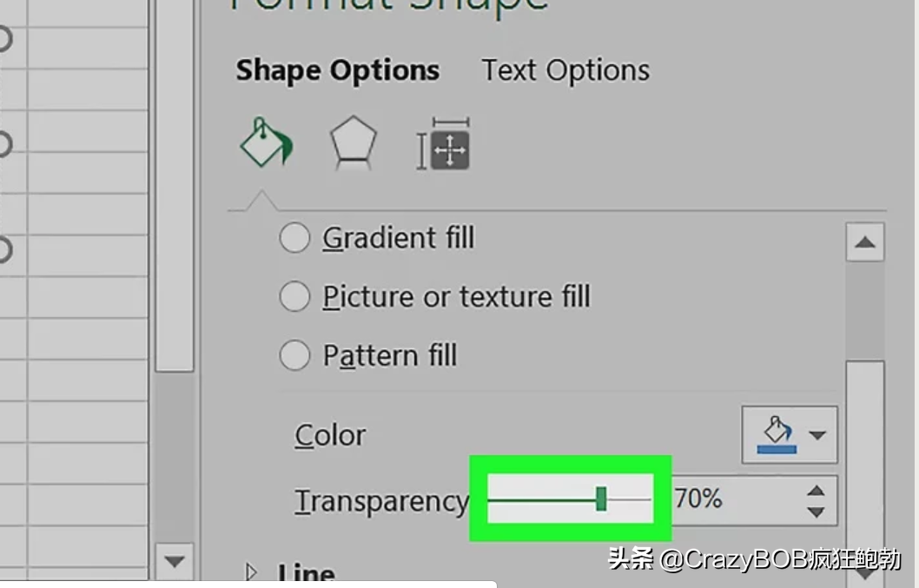Screen dimensions: 919x588
Task: Click the Transparency label
Action: (x=381, y=502)
